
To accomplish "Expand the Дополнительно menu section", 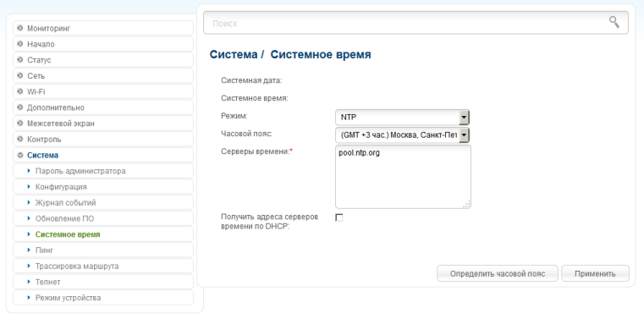I will tap(103, 107).
